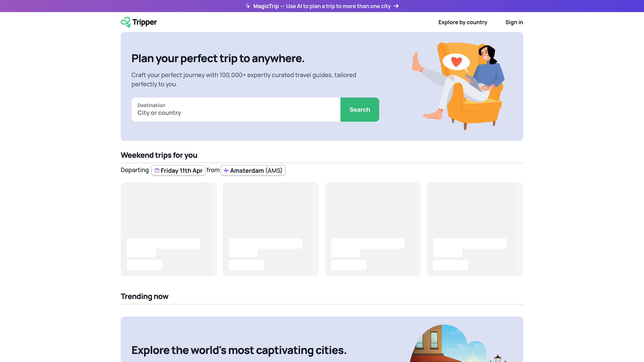Select the third weekend trip placeholder card
644x362 pixels.
(x=373, y=229)
